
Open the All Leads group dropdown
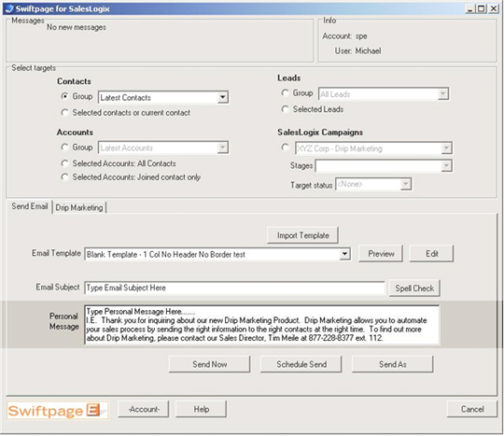pos(443,94)
